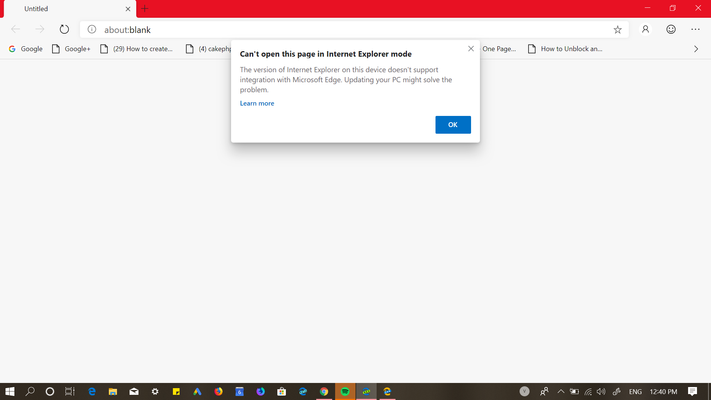The height and width of the screenshot is (400, 711).
Task: Open the "(4) cakephp" bookmark
Action: tap(209, 49)
